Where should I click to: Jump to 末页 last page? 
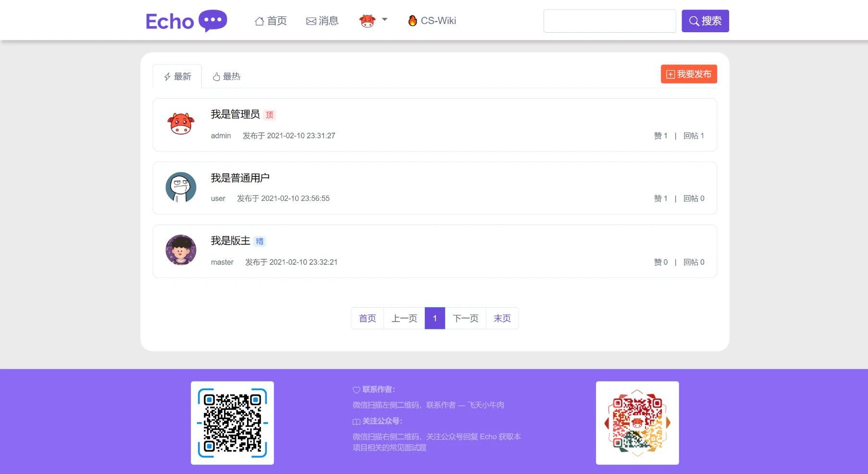(502, 318)
